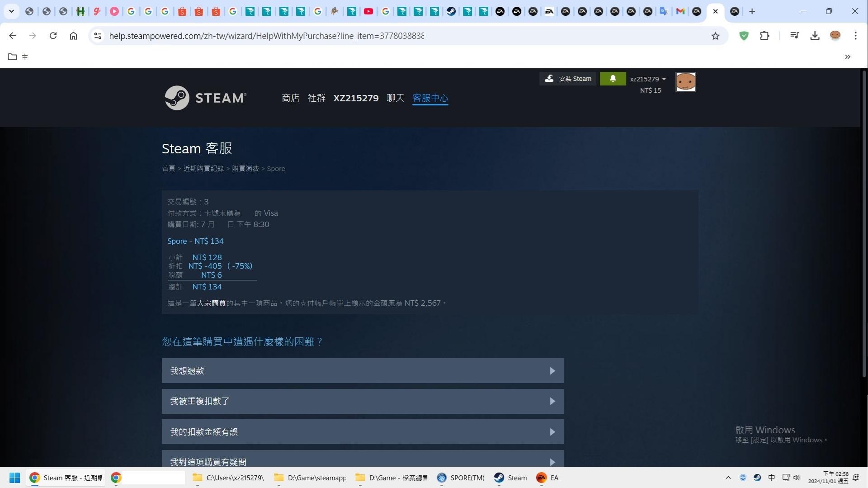Open the bookmarks overflow chevron
The width and height of the screenshot is (868, 488).
[x=848, y=57]
